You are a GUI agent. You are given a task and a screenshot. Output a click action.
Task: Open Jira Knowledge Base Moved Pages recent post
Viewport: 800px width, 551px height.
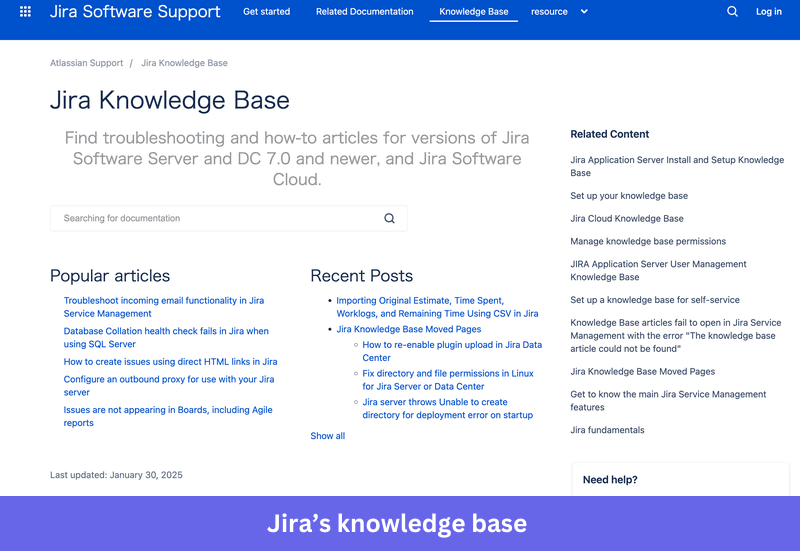click(x=409, y=329)
